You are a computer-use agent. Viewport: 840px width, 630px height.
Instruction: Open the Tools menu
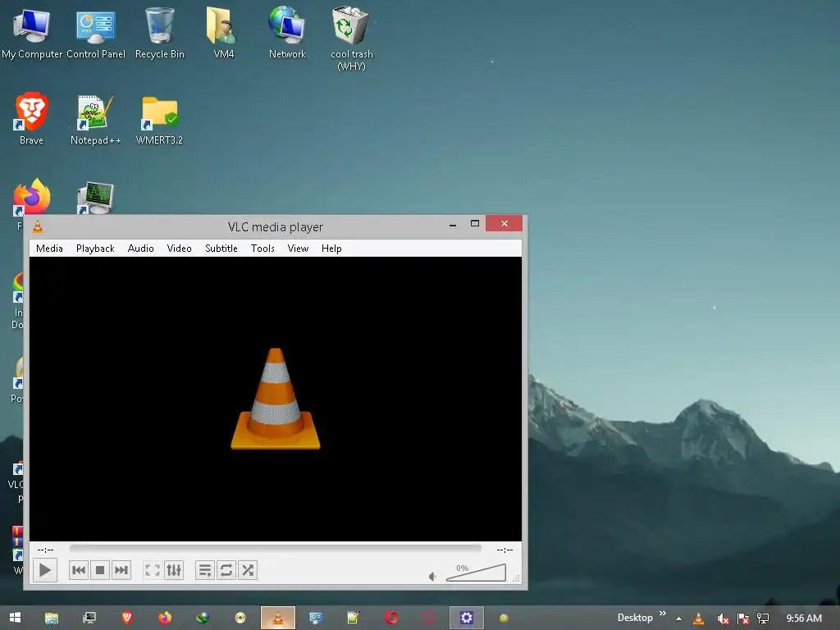[262, 248]
